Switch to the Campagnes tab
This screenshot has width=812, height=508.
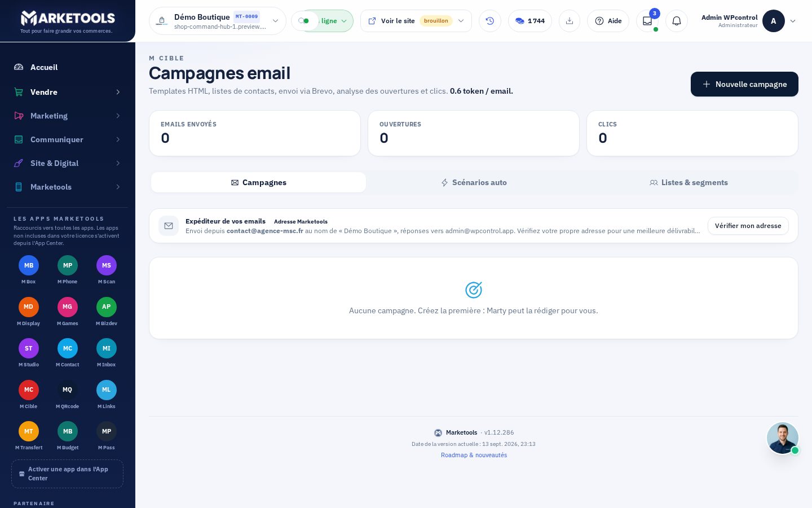(x=258, y=182)
